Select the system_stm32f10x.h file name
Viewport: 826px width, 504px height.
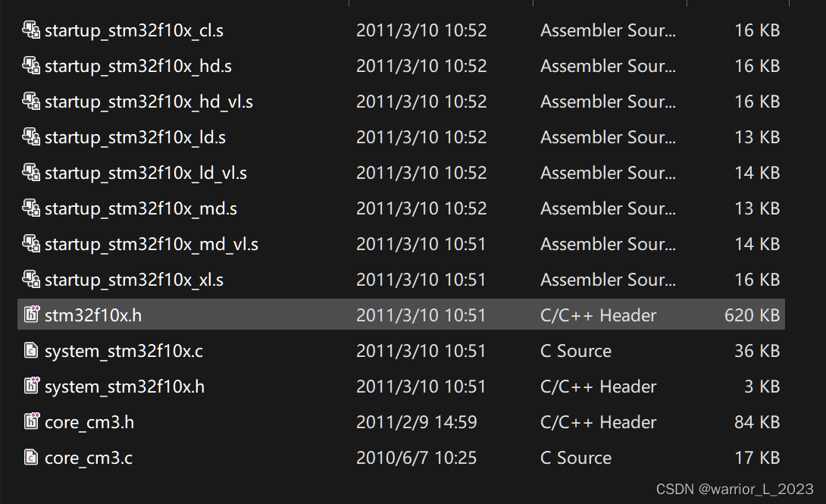pos(124,387)
